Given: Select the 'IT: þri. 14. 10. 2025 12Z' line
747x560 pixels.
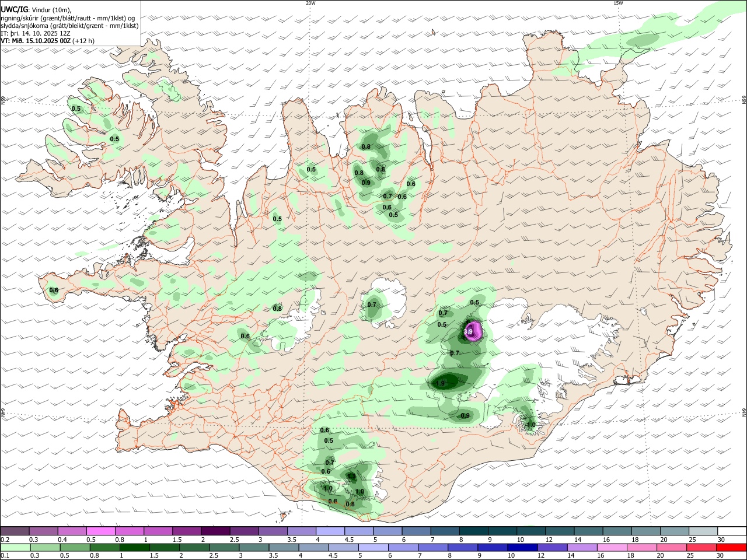Looking at the screenshot, I should pos(36,33).
